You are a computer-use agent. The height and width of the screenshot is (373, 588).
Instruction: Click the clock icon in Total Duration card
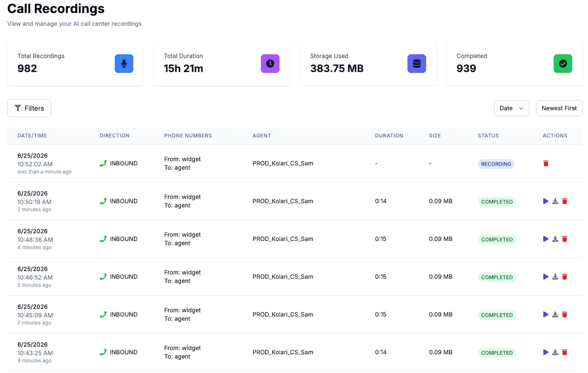coord(270,64)
